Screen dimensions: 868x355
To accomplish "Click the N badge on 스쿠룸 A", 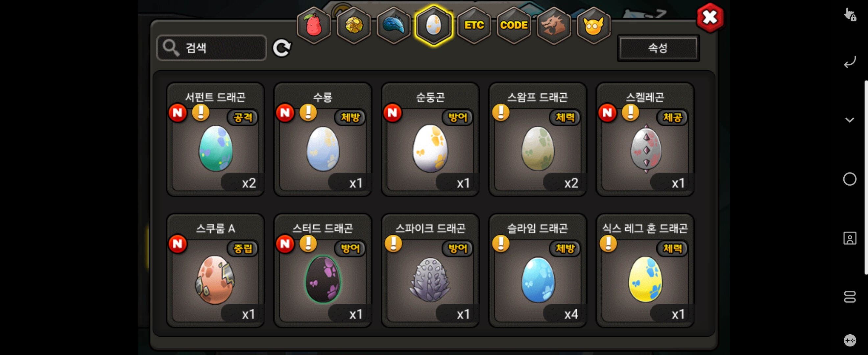I will [x=178, y=244].
